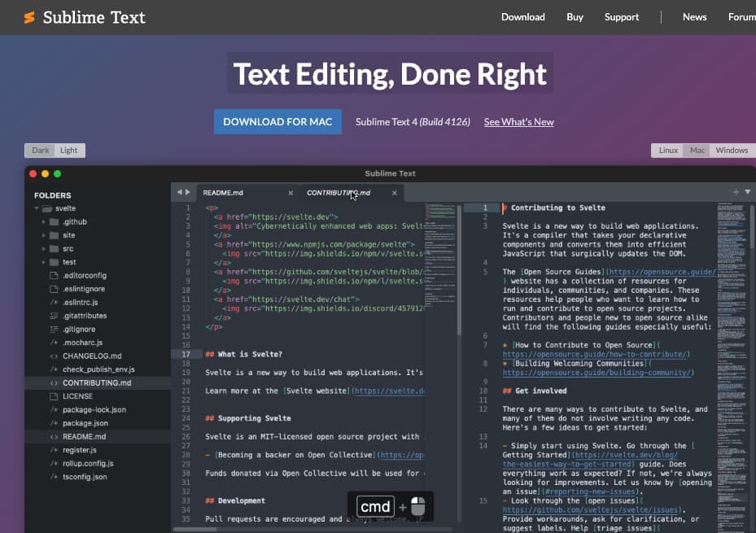
Task: Close the README.md tab
Action: [x=291, y=193]
